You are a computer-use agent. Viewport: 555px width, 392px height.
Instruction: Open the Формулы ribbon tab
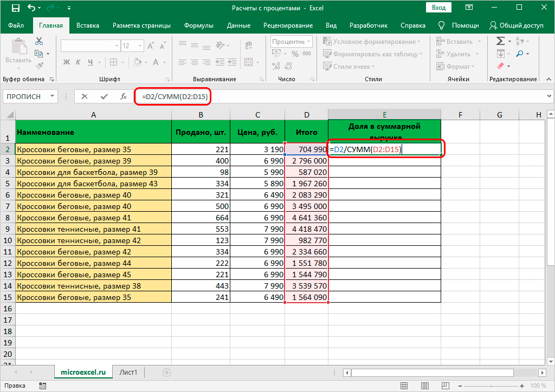tap(198, 25)
